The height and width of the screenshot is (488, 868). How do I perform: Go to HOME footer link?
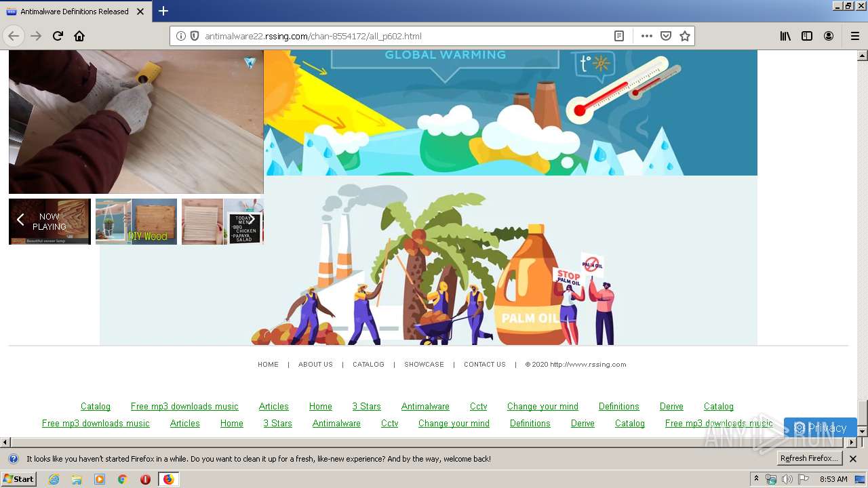268,365
